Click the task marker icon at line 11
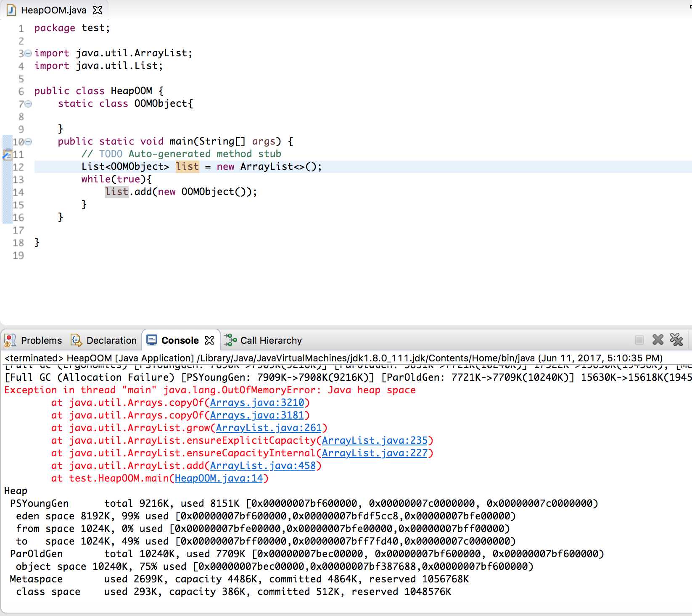 pos(7,154)
